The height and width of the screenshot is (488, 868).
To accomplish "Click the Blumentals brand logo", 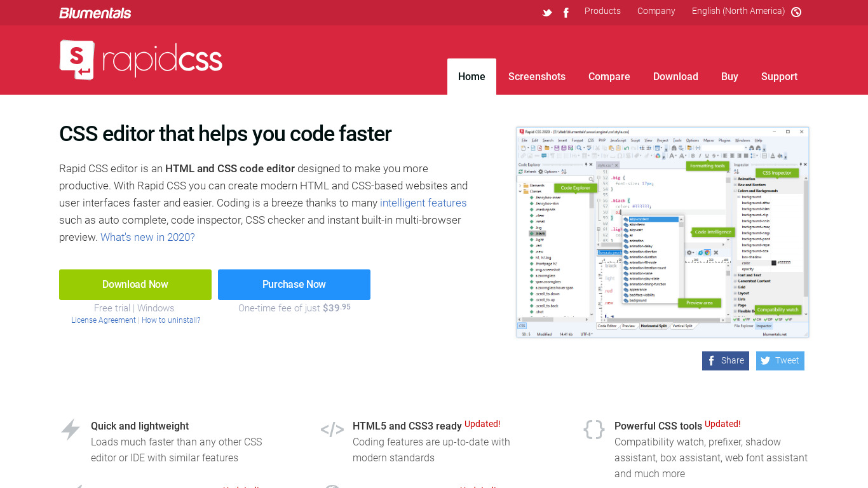I will tap(95, 13).
